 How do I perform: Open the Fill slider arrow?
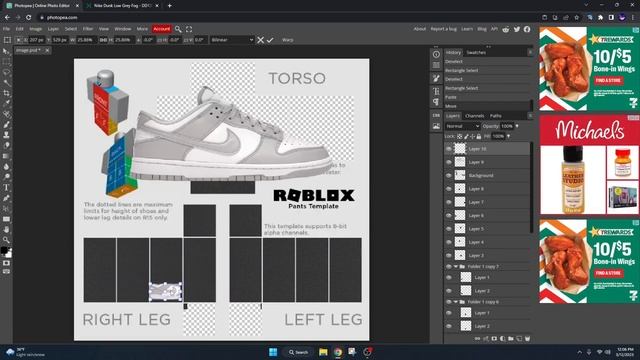point(508,136)
